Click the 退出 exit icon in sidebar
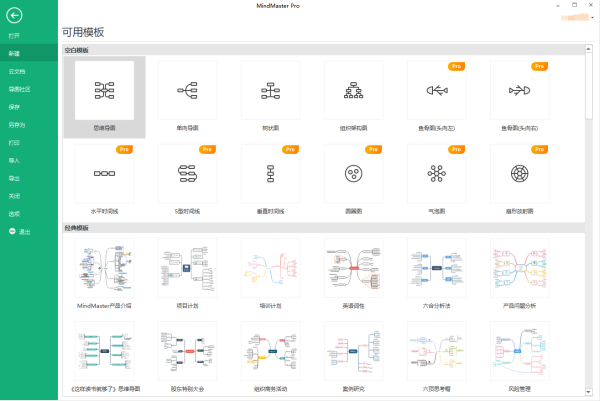 pyautogui.click(x=12, y=231)
